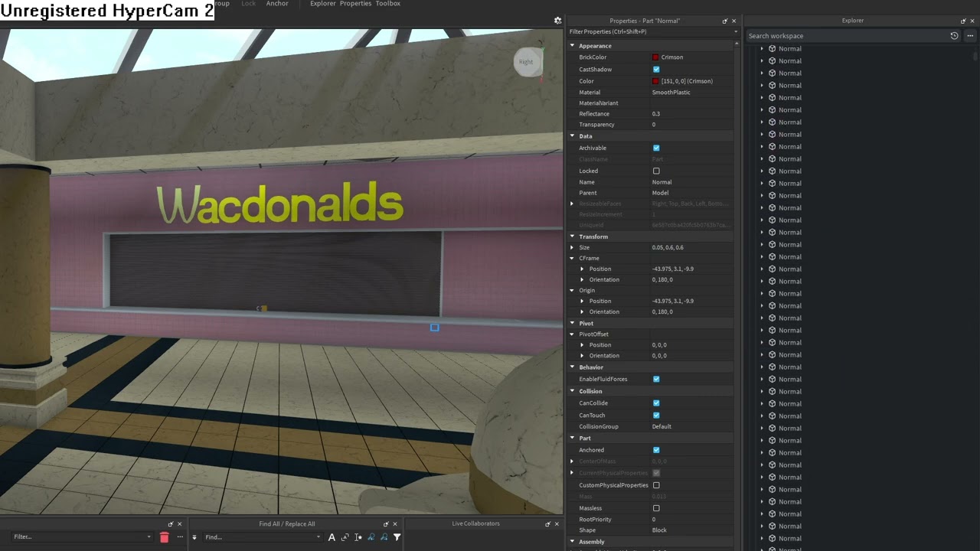The height and width of the screenshot is (551, 980).
Task: Undock the output panel beside Filter
Action: coord(171,524)
